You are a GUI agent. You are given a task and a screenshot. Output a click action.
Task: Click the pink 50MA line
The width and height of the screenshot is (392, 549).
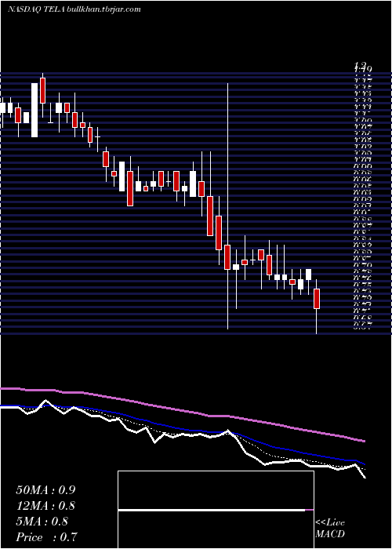[182, 410]
